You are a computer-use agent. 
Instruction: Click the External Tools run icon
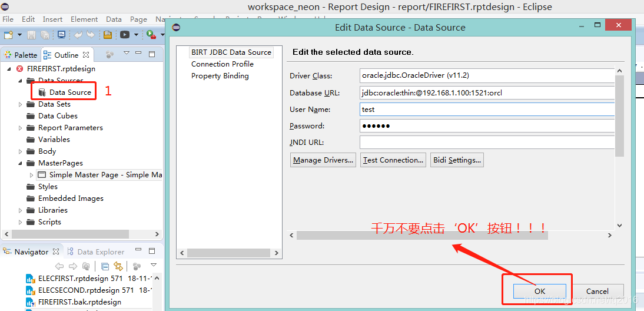[151, 35]
